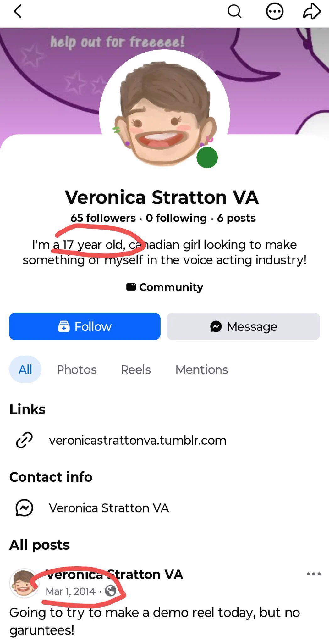Tap the back arrow icon
The height and width of the screenshot is (644, 329).
coord(18,12)
